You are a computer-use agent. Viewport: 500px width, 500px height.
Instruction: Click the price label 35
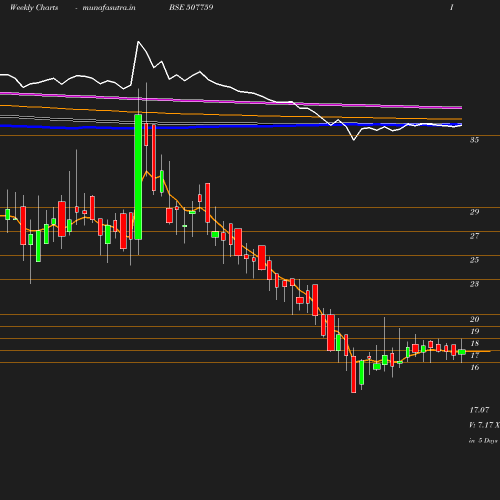point(474,140)
